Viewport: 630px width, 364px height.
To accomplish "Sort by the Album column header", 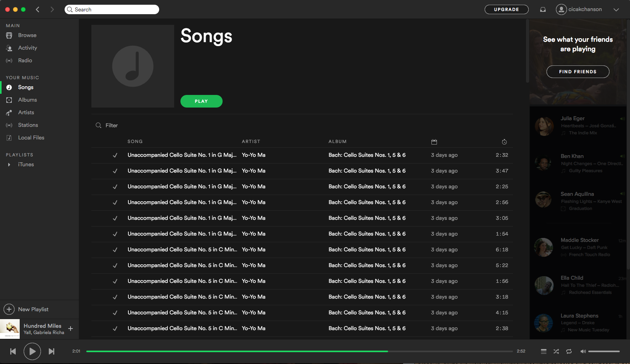I will tap(338, 141).
